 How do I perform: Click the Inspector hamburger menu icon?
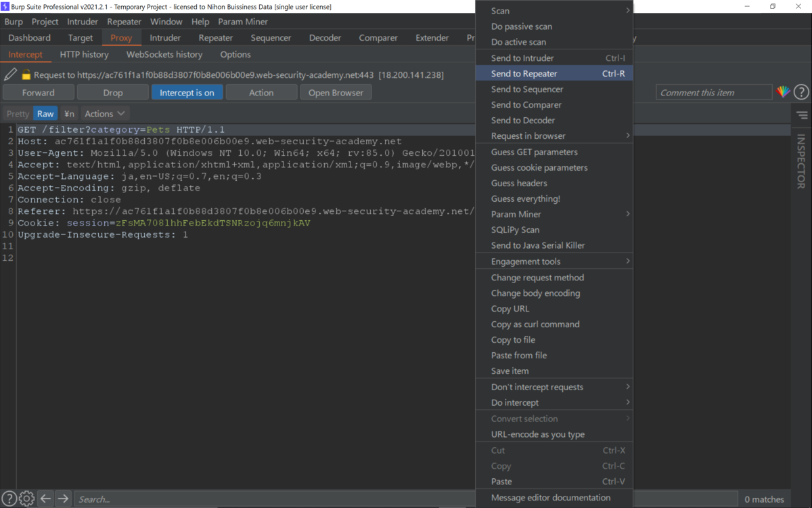coord(802,115)
